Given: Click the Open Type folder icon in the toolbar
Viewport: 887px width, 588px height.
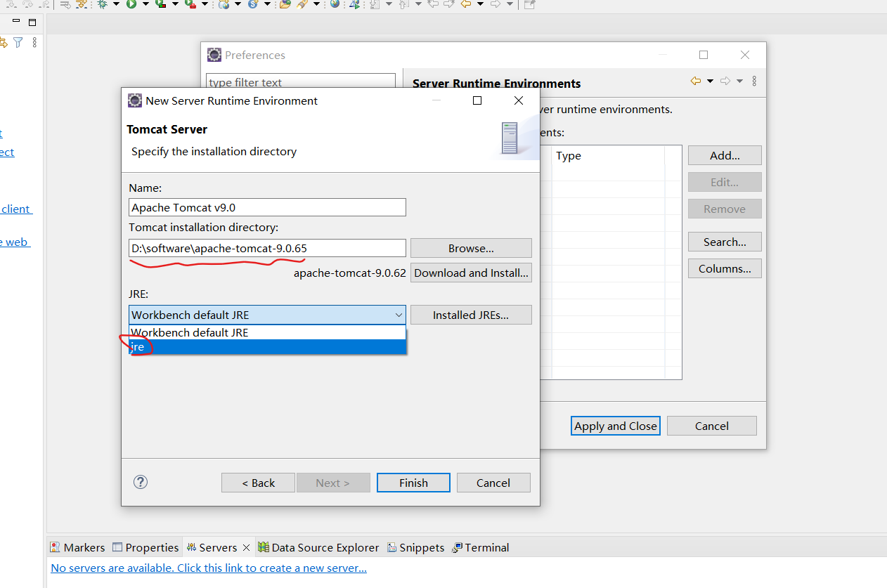Looking at the screenshot, I should (x=285, y=4).
